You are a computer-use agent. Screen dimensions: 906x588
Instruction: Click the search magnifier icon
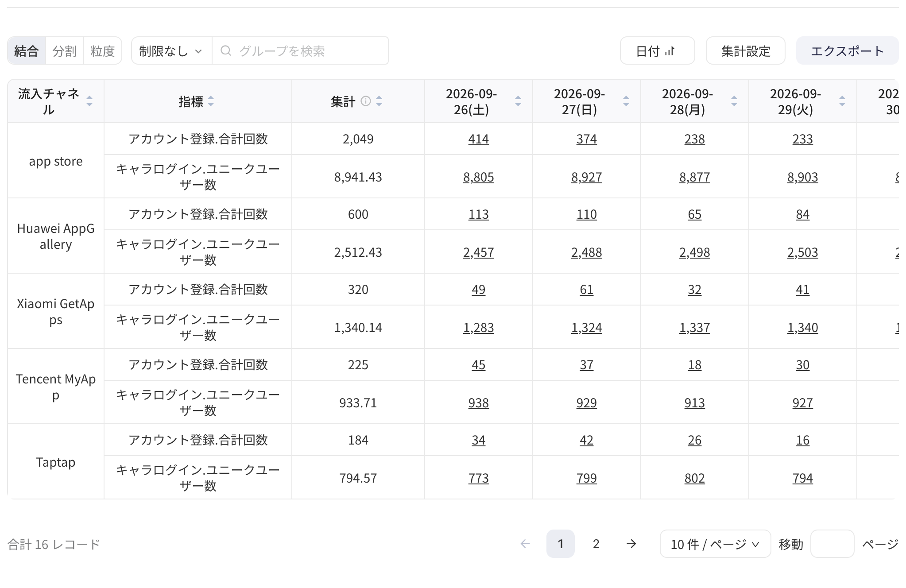pyautogui.click(x=226, y=51)
